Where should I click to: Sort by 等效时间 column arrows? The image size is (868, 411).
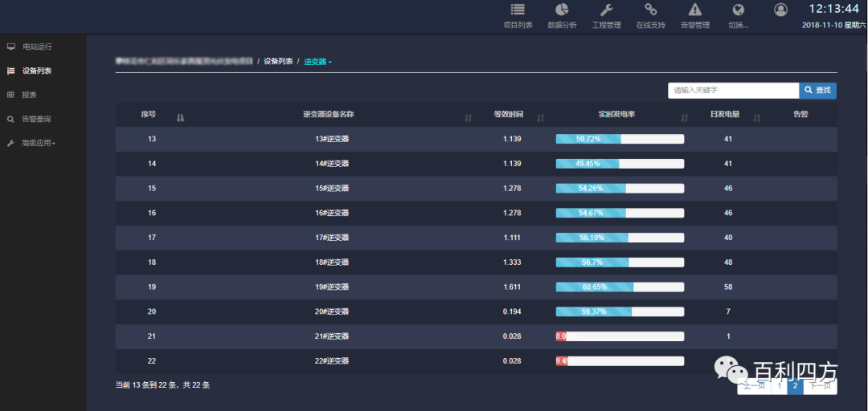(x=540, y=118)
